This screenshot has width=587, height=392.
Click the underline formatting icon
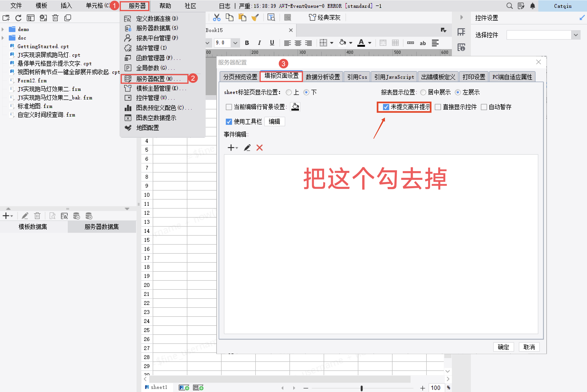(x=272, y=43)
